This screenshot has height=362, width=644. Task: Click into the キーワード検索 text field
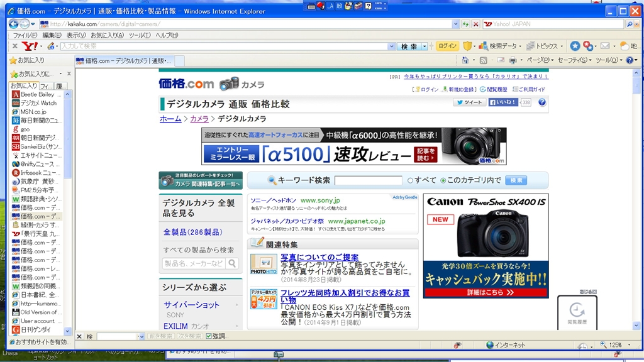click(x=369, y=180)
